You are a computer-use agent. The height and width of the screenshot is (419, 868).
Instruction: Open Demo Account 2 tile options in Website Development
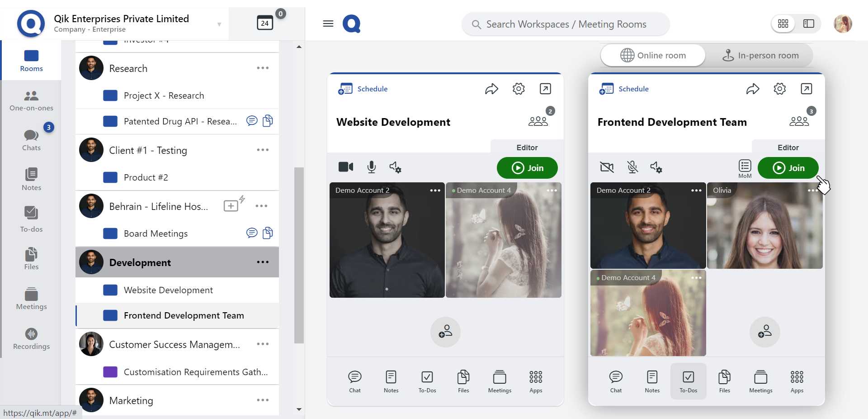point(435,190)
